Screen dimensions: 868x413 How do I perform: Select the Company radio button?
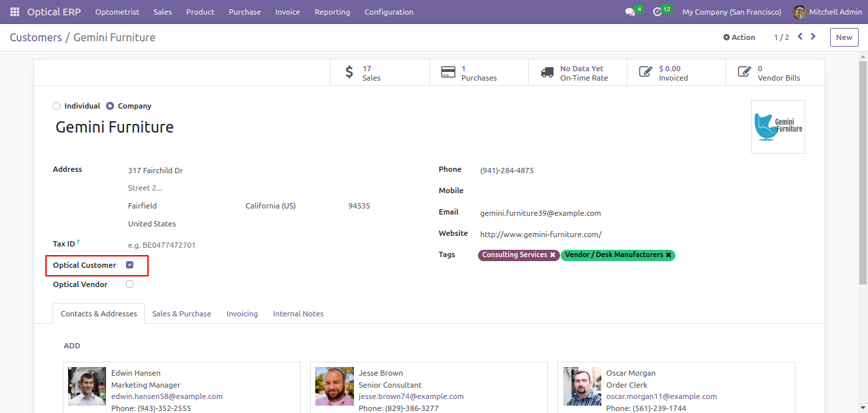[x=110, y=106]
